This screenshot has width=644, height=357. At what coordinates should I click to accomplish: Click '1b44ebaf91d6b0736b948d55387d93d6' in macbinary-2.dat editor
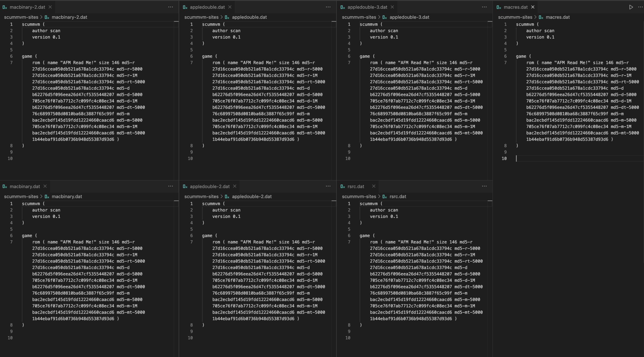[x=73, y=139]
